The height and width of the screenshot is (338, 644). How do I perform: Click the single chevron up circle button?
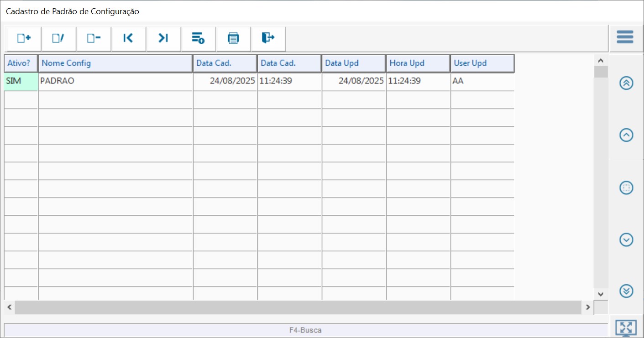pyautogui.click(x=626, y=135)
